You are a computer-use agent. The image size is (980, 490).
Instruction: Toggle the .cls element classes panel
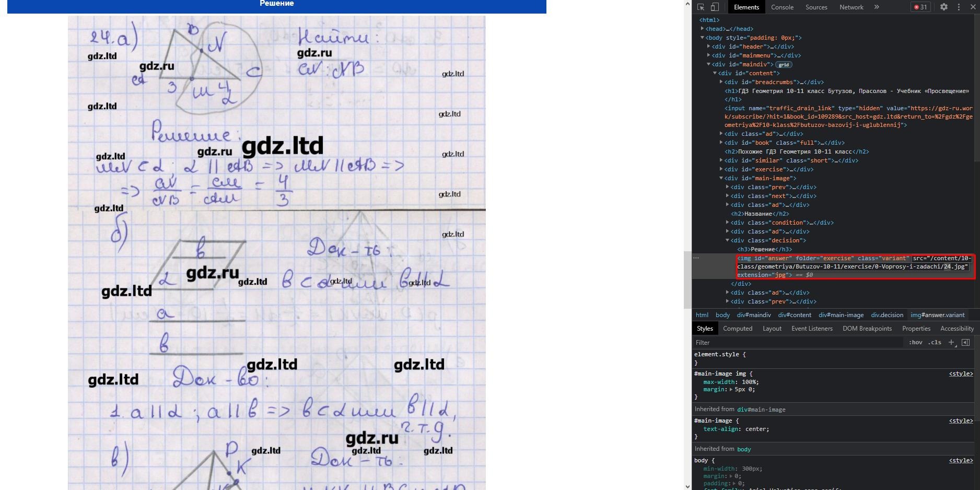point(935,343)
